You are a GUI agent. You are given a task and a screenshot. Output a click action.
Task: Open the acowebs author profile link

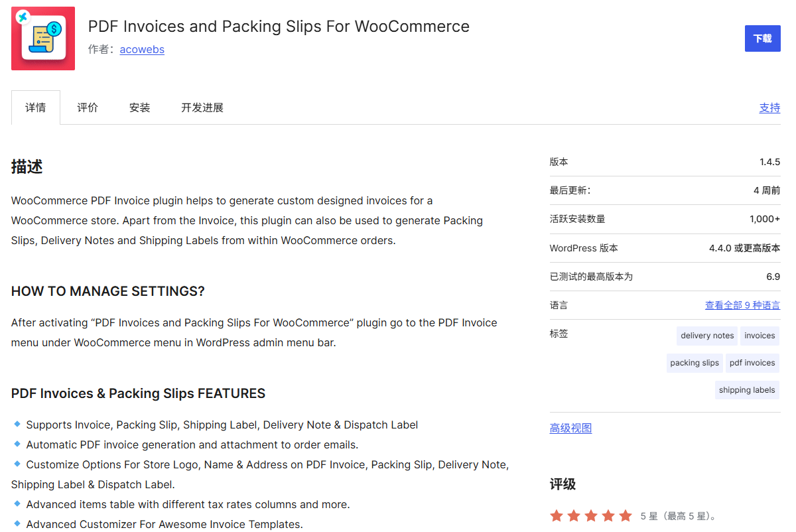[x=141, y=49]
